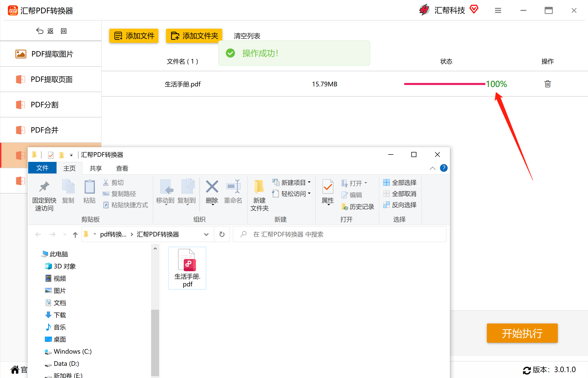Click 历史记录 in the ribbon
The height and width of the screenshot is (378, 588).
358,207
